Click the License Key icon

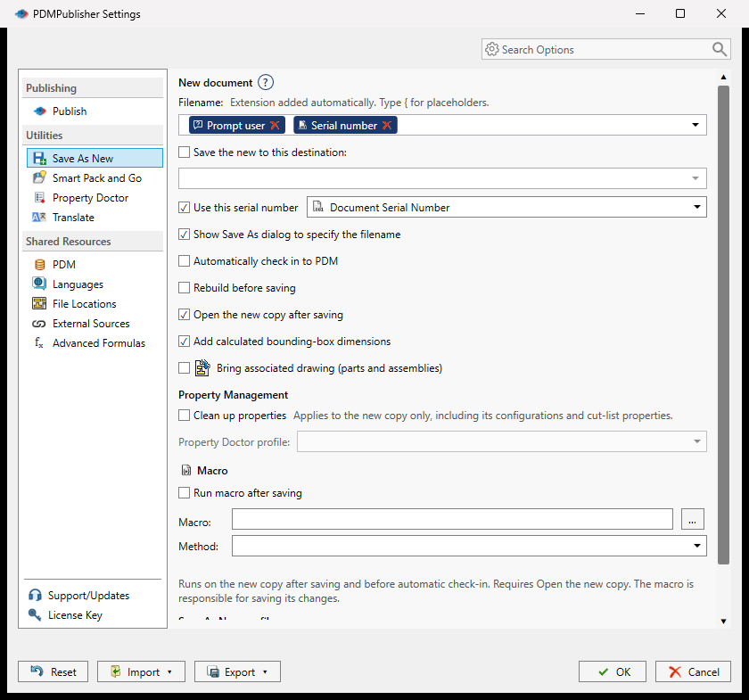point(35,614)
